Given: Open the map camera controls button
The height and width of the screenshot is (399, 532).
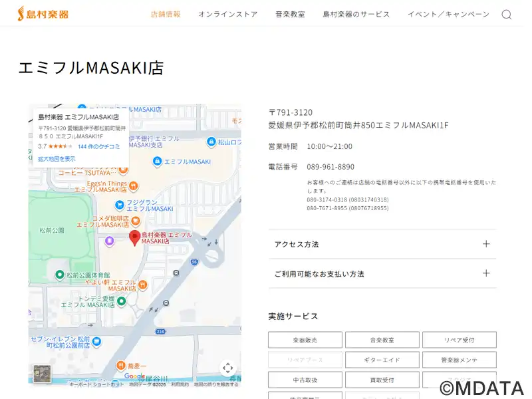Looking at the screenshot, I should click(228, 368).
